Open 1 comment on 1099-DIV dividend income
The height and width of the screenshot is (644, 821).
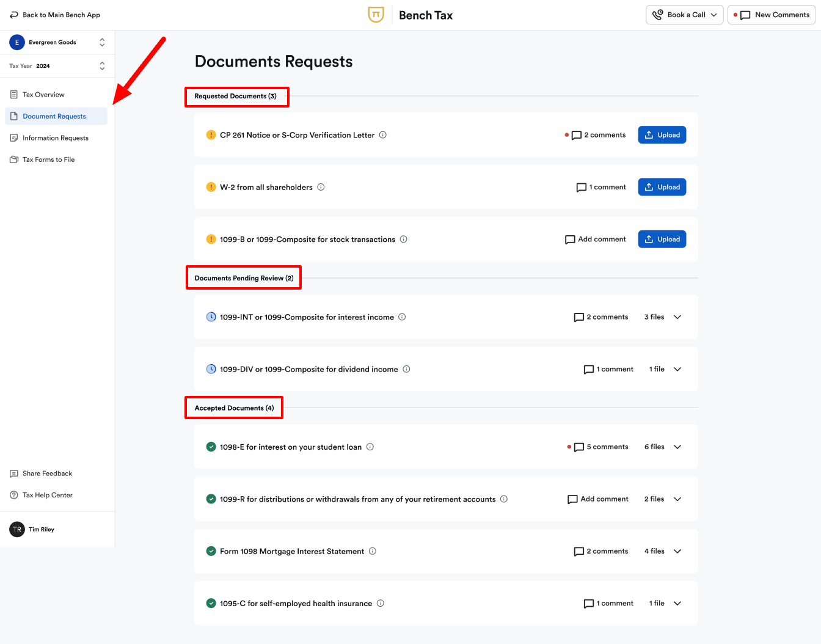[608, 369]
